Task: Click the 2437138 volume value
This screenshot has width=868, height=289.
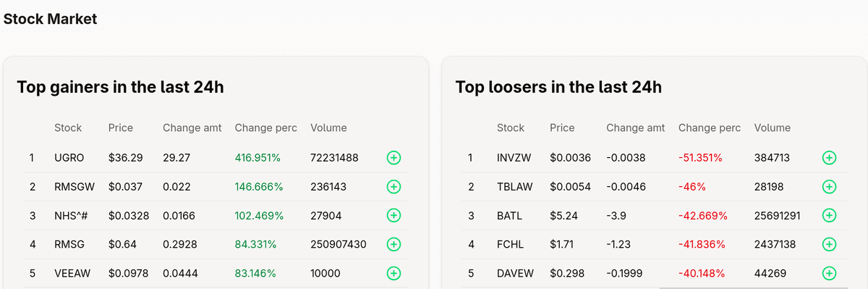Action: 775,244
